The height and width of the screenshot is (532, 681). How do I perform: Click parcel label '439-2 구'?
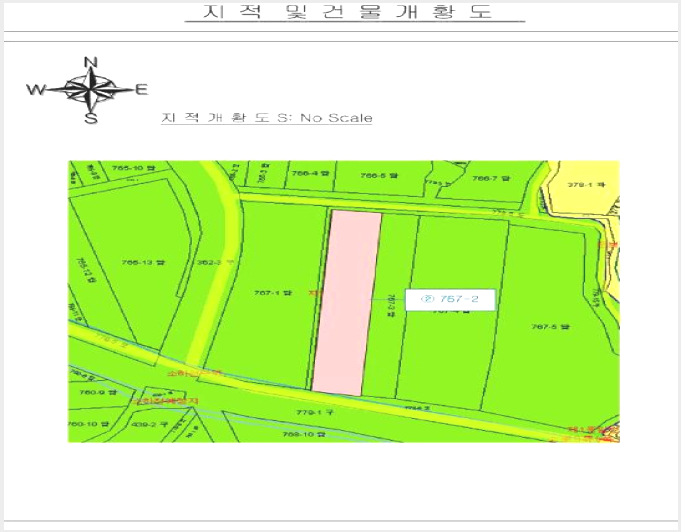coord(149,424)
